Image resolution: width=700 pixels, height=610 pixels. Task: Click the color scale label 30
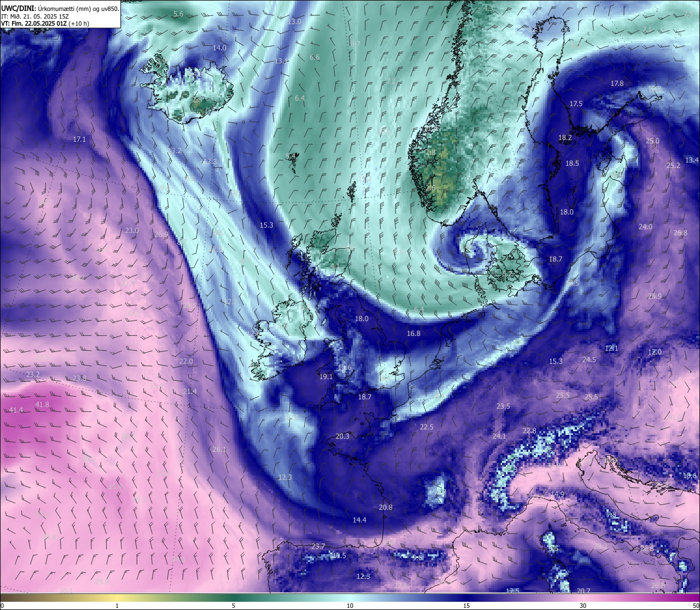coord(583,606)
